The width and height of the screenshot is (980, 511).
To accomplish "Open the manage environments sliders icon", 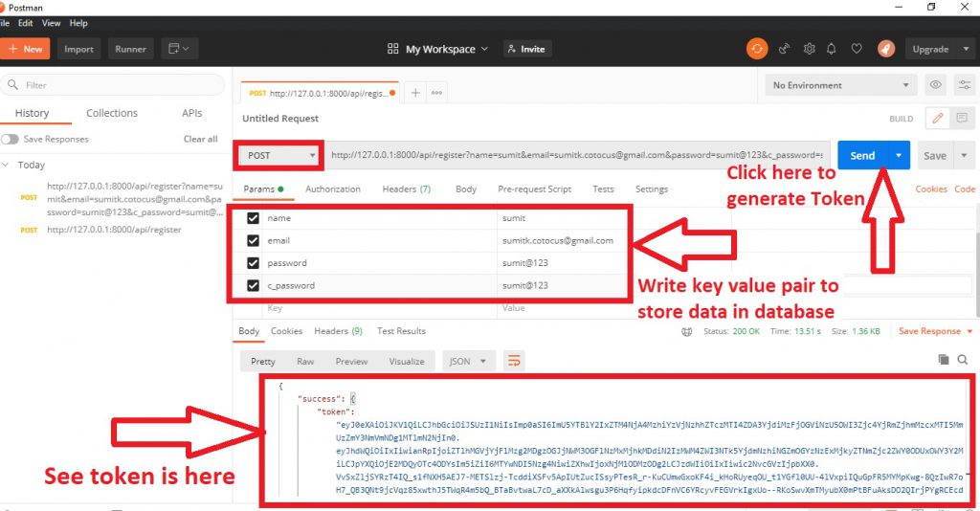I will [963, 85].
